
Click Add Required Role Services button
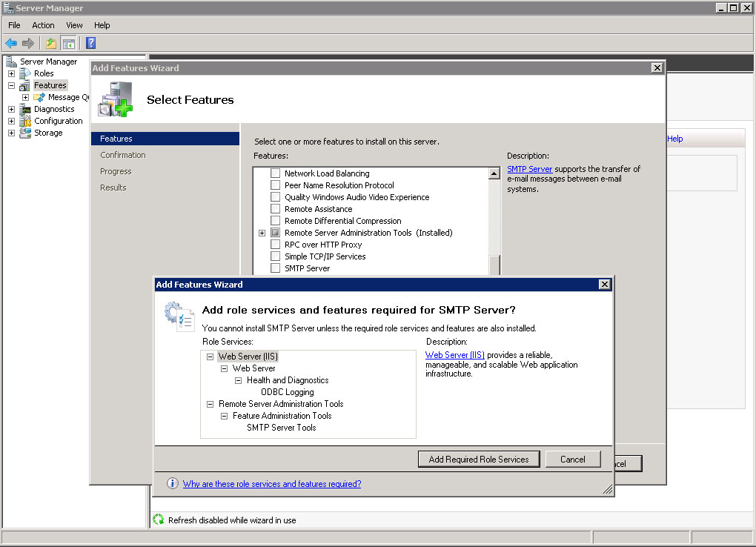tap(479, 460)
